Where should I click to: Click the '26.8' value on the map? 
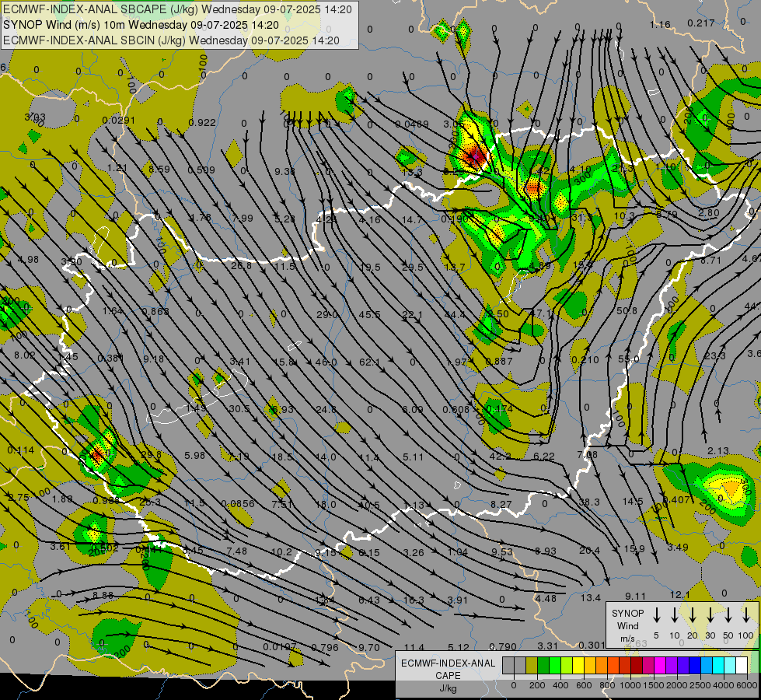click(x=241, y=266)
